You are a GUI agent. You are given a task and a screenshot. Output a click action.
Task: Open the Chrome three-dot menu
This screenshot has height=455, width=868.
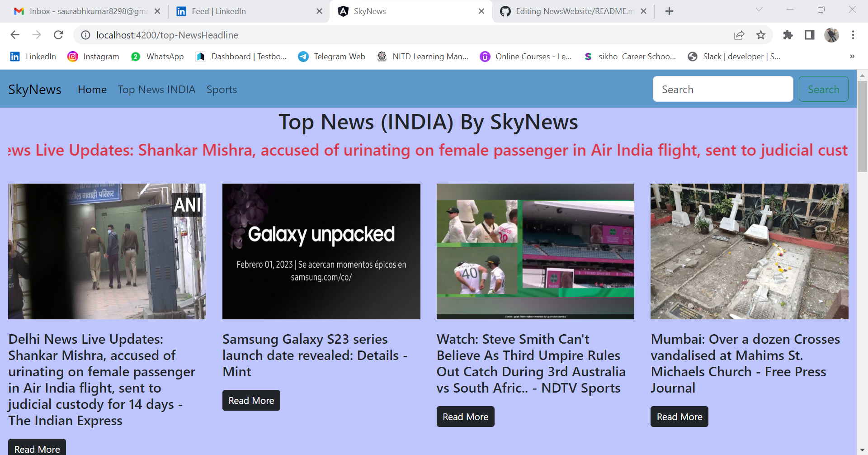(x=853, y=35)
